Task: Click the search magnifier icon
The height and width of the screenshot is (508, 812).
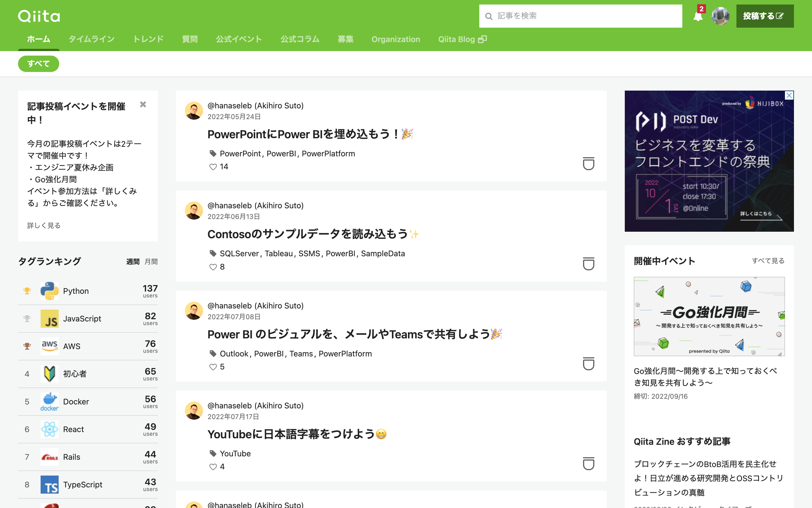Action: click(x=489, y=16)
